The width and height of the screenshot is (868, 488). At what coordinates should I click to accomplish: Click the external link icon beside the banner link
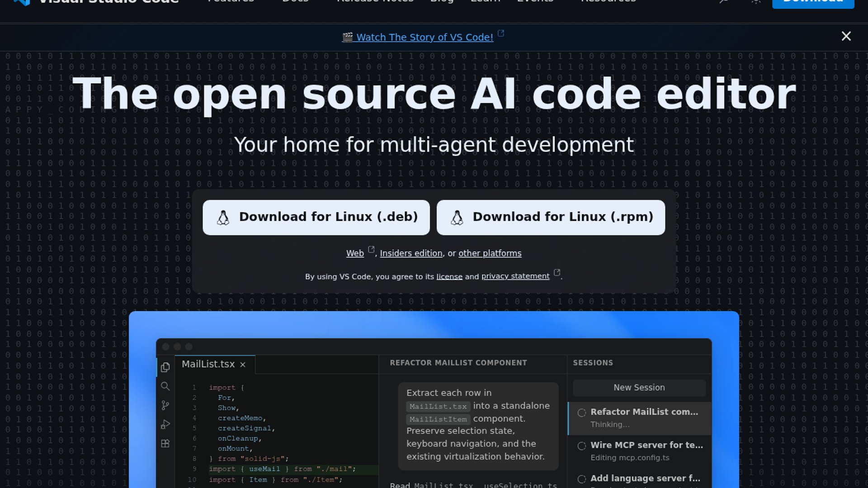tap(501, 33)
